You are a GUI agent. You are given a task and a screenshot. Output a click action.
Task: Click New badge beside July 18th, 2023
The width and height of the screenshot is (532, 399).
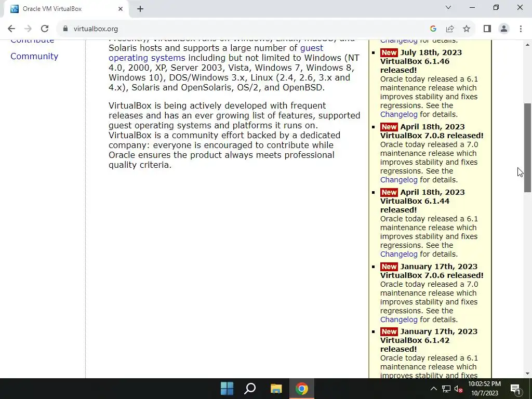click(389, 52)
